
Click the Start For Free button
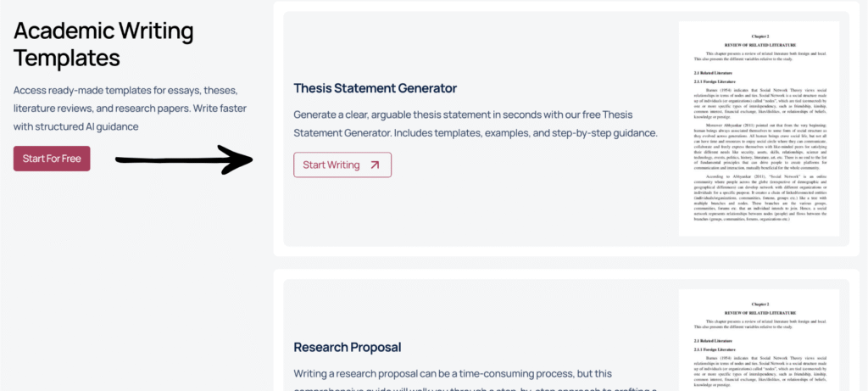click(x=52, y=159)
